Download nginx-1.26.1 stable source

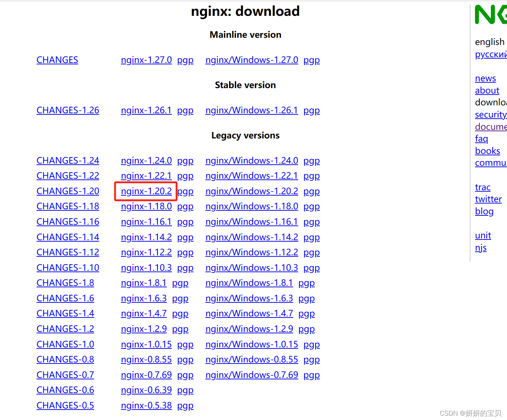click(146, 110)
